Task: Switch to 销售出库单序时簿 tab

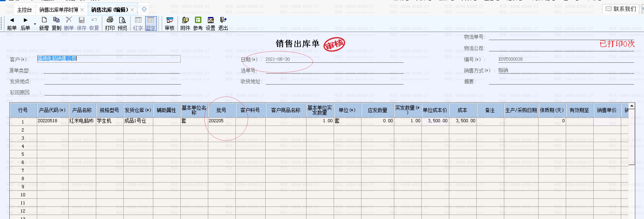Action: [x=59, y=10]
